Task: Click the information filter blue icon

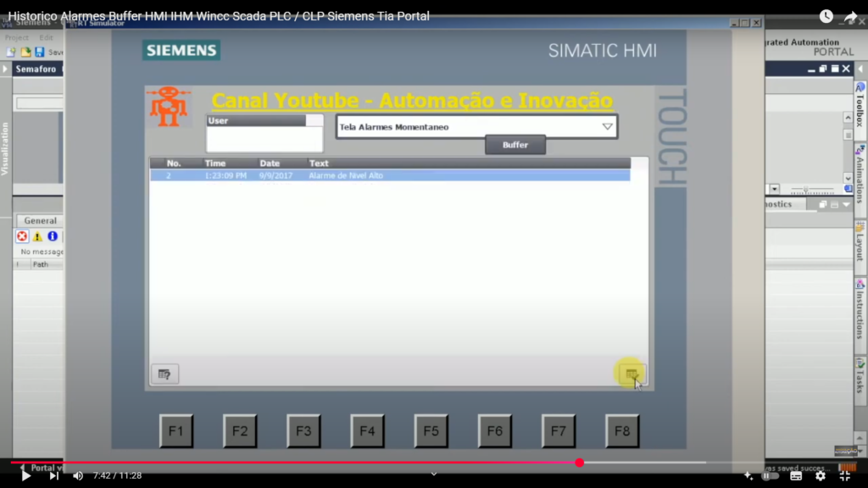Action: point(53,236)
